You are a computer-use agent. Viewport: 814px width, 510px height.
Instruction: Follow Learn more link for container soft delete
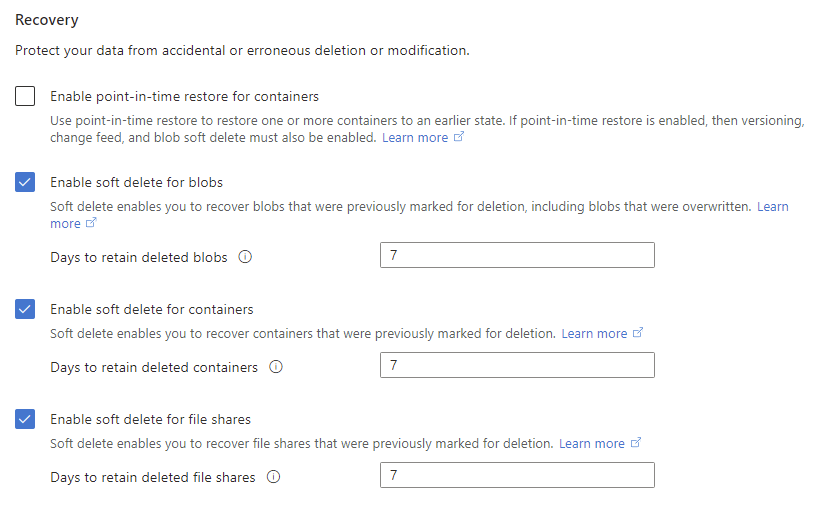tap(594, 333)
